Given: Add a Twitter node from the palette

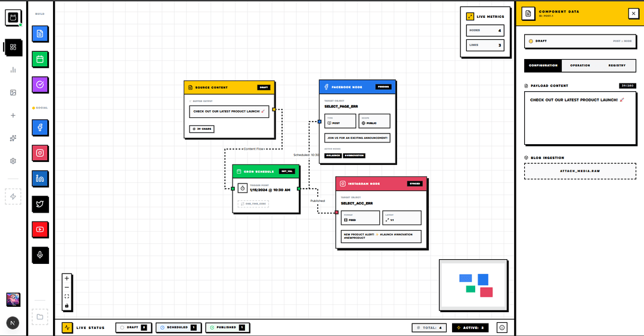Looking at the screenshot, I should click(x=40, y=204).
